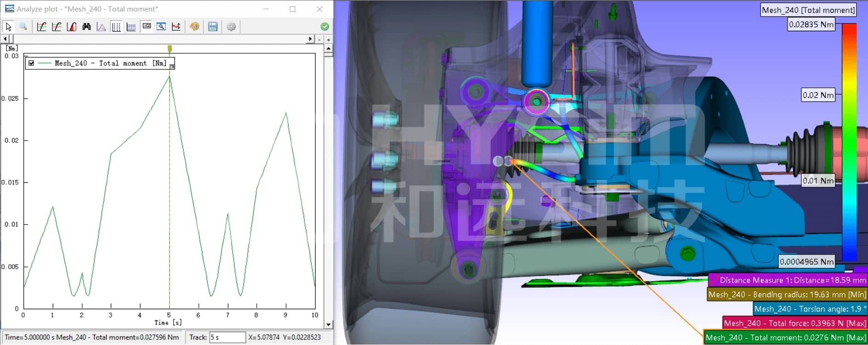Toggle horizontal grid lines icon
Screen dimensions: 868x345
click(131, 27)
